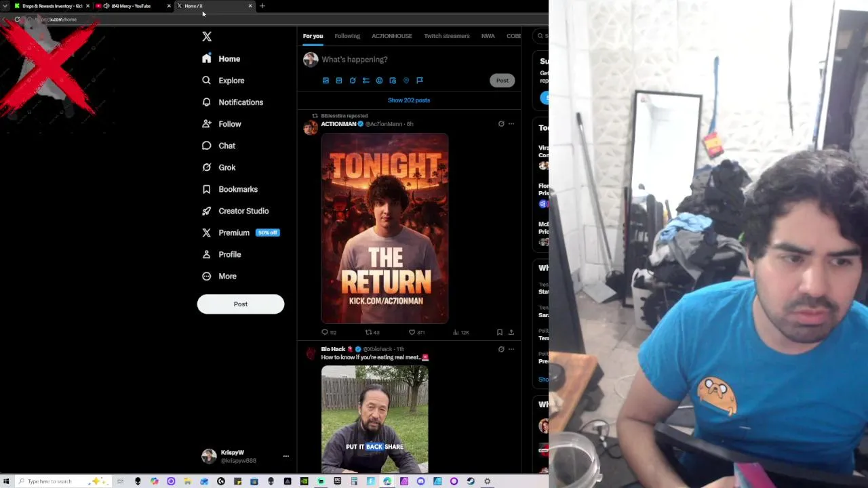Open Settings gear in taskbar
Image resolution: width=868 pixels, height=488 pixels.
click(x=487, y=481)
